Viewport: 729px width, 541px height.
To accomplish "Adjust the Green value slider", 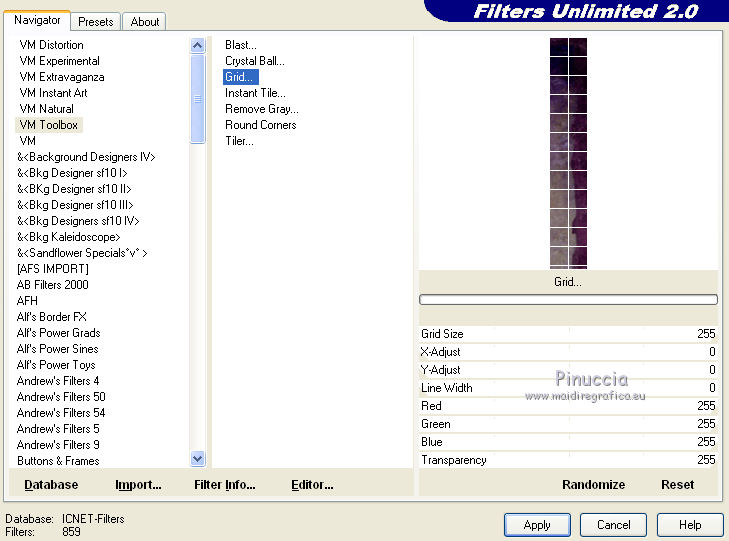I will click(x=568, y=424).
